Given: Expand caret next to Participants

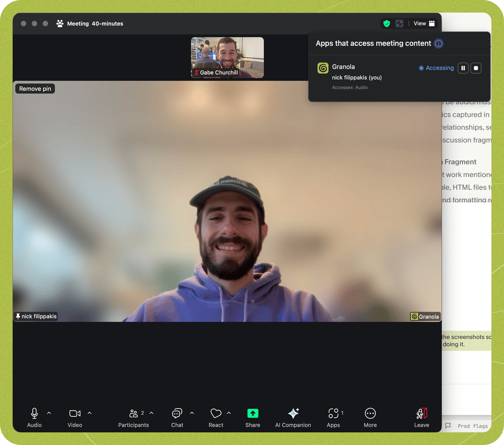Looking at the screenshot, I should tap(152, 413).
